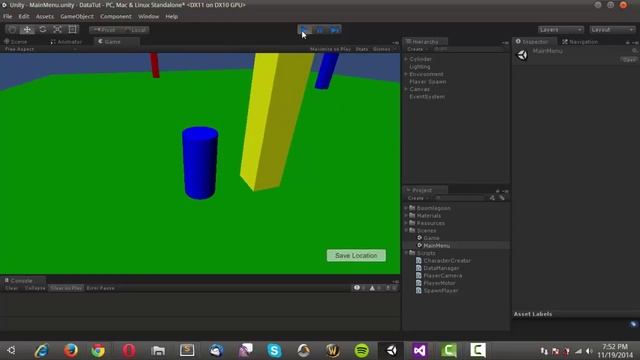Image resolution: width=640 pixels, height=360 pixels.
Task: Open the Component menu
Action: (x=116, y=17)
